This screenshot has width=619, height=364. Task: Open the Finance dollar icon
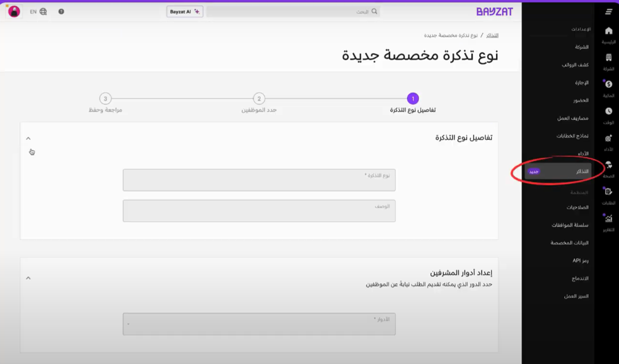point(608,85)
